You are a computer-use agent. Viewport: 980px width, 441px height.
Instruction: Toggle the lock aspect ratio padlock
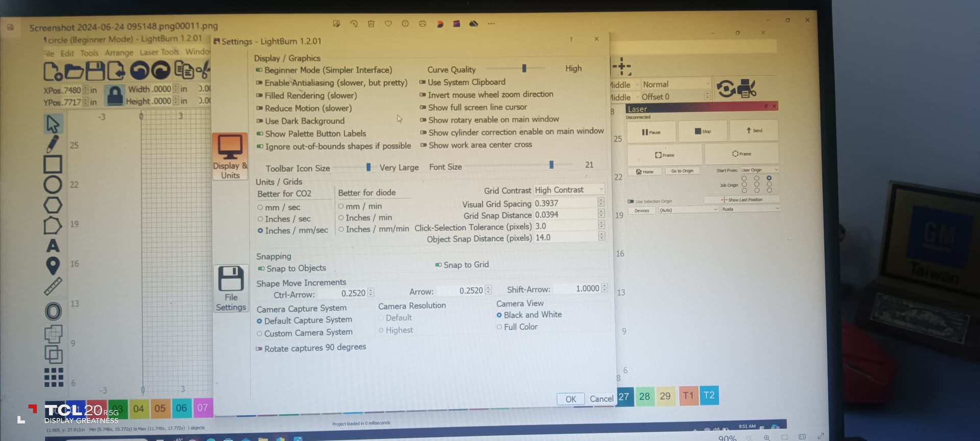pos(115,95)
